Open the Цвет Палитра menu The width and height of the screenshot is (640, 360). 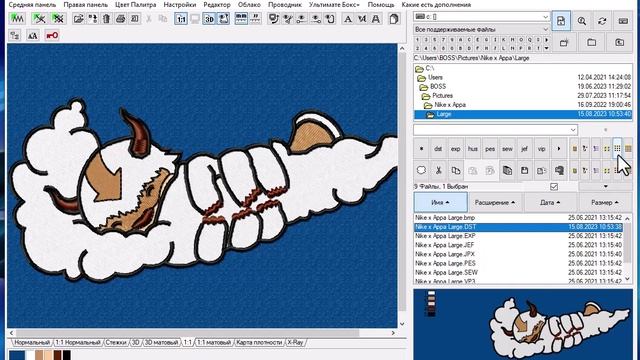(x=136, y=5)
